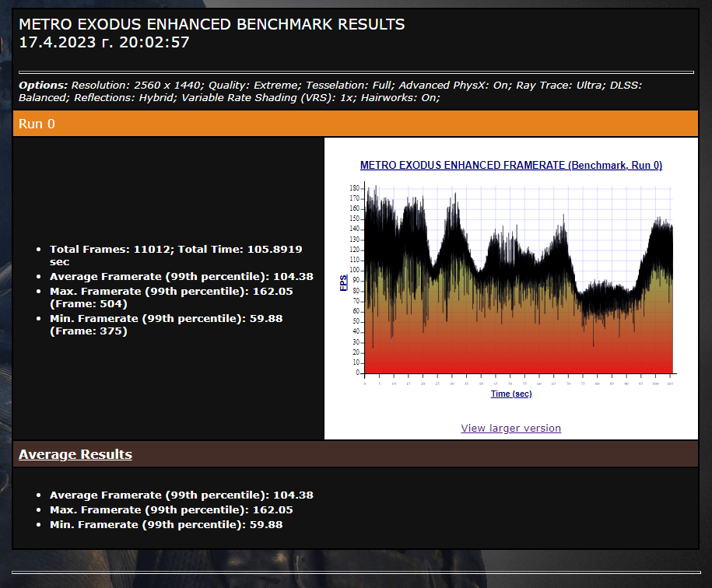Click the Time (sec) axis label
This screenshot has width=712, height=588.
[510, 394]
